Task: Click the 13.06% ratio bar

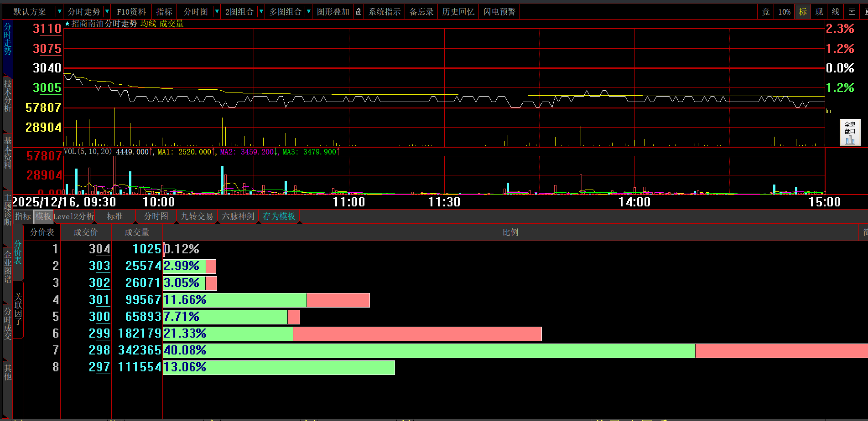Action: [x=279, y=368]
